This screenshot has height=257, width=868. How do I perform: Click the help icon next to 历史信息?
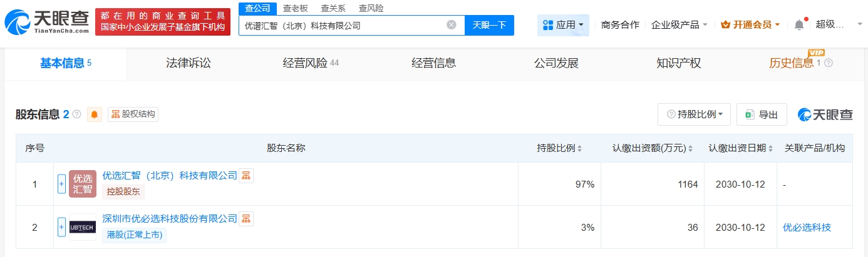coord(829,63)
